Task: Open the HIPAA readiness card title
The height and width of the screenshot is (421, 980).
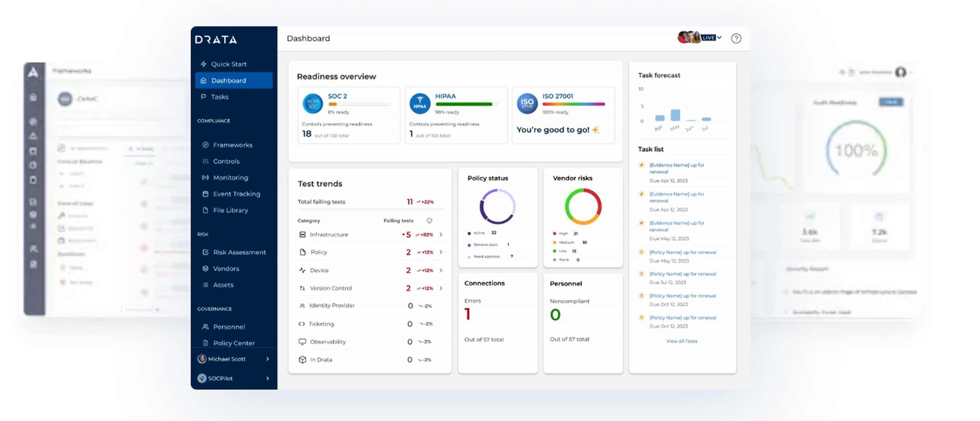Action: (445, 96)
